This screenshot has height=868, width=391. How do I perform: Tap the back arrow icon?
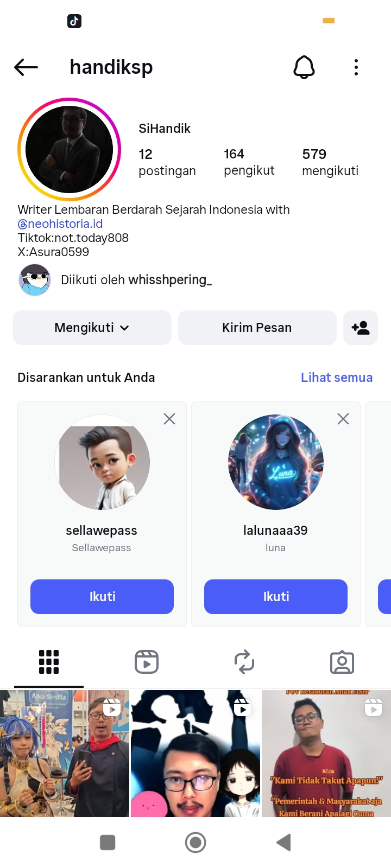tap(26, 67)
